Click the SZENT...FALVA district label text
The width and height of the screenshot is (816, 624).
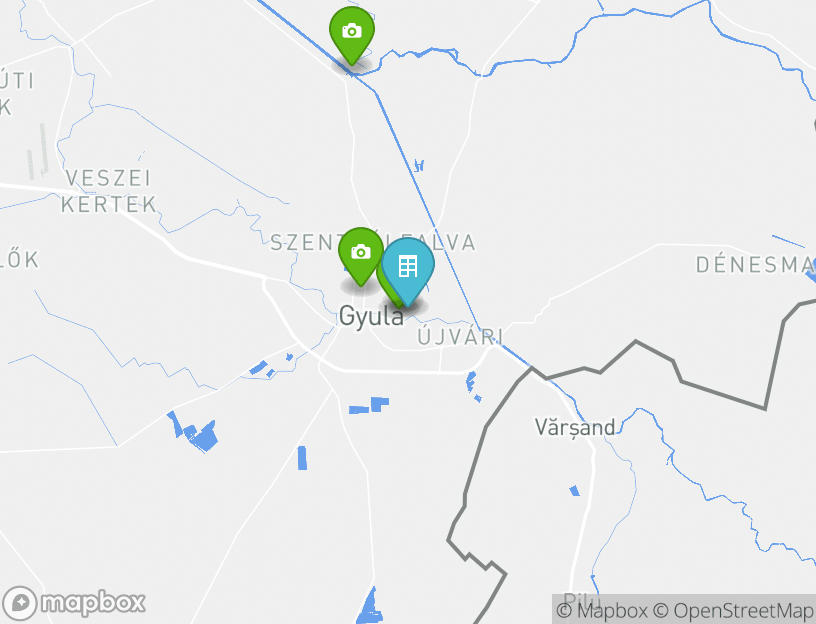click(373, 243)
